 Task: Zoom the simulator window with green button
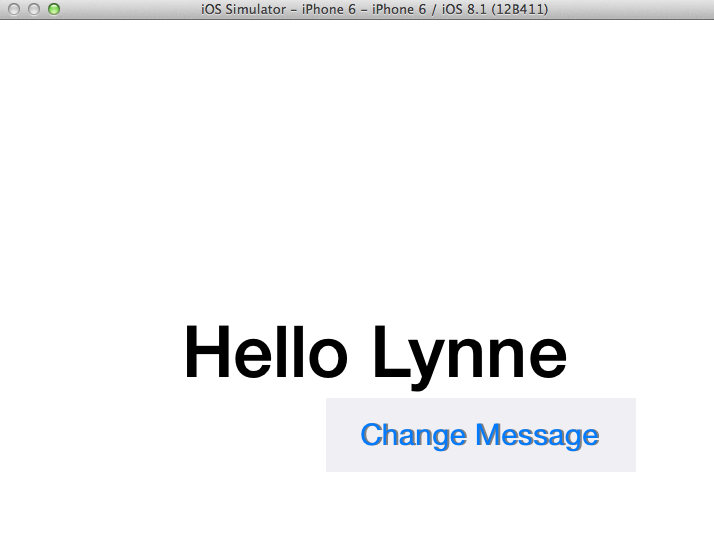pyautogui.click(x=53, y=9)
